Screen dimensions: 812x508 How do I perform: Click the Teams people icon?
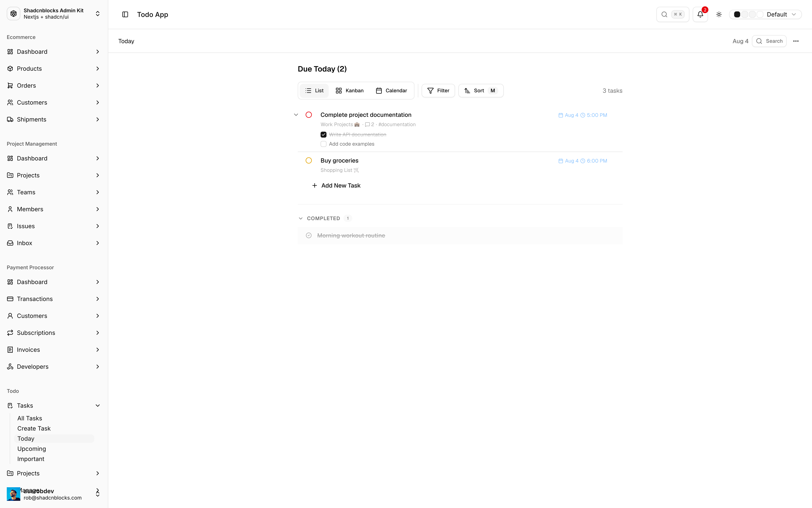point(10,192)
